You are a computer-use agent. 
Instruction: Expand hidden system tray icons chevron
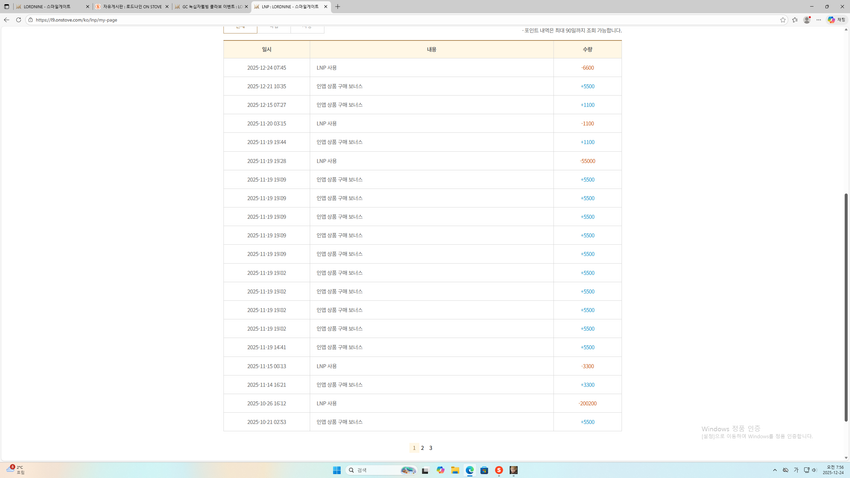[x=774, y=470]
